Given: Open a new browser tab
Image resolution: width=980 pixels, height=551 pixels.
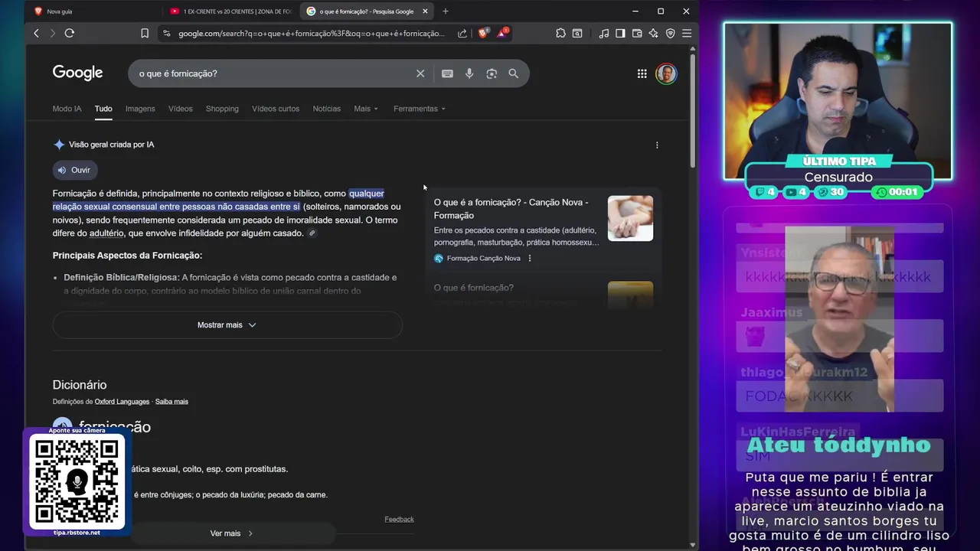Looking at the screenshot, I should coord(446,11).
